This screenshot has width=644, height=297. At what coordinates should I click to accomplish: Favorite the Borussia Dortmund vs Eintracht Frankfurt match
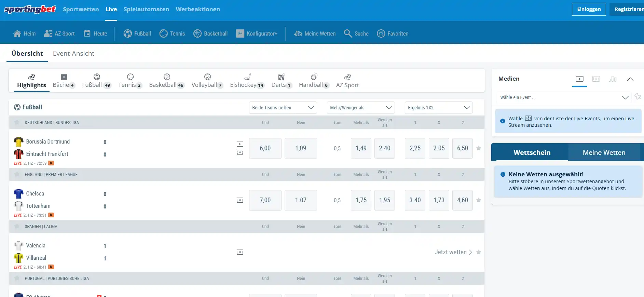[x=479, y=148]
